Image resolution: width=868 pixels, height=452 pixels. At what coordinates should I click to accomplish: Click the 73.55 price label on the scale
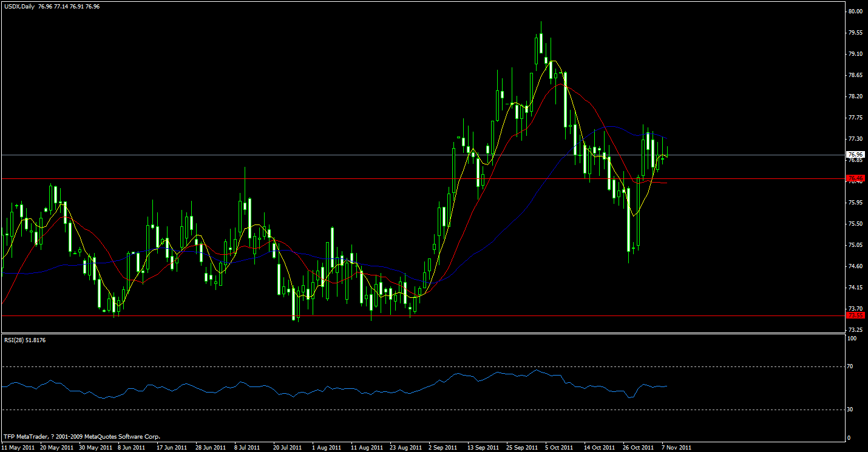[855, 315]
